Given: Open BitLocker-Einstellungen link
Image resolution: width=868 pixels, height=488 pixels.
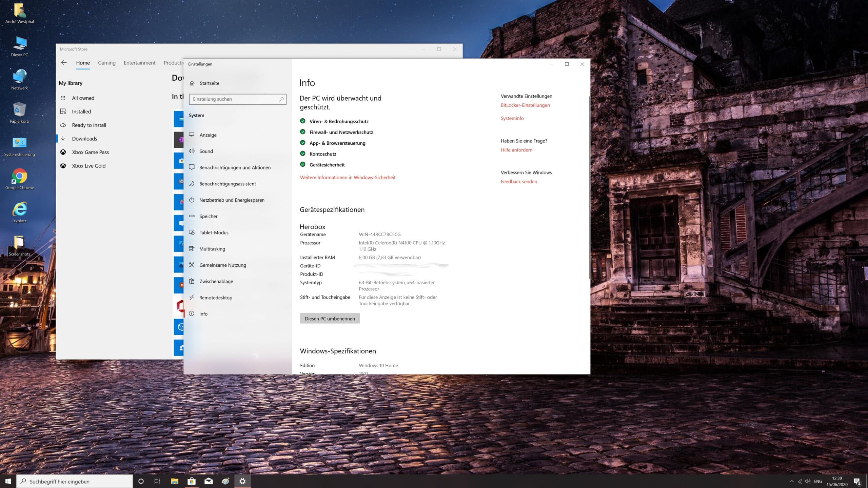Looking at the screenshot, I should 525,105.
